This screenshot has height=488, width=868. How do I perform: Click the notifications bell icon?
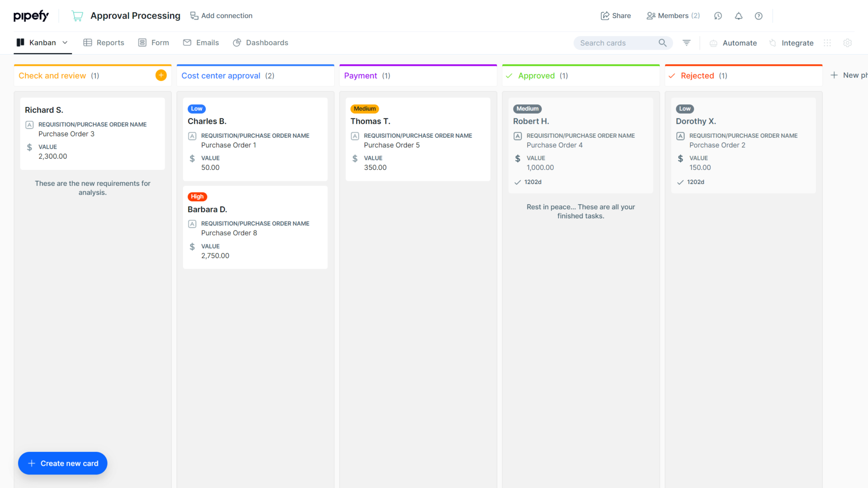(739, 16)
